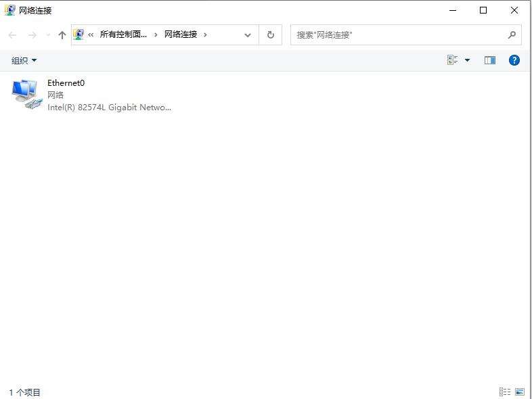Go back using the back arrow
This screenshot has height=399, width=532.
[13, 35]
